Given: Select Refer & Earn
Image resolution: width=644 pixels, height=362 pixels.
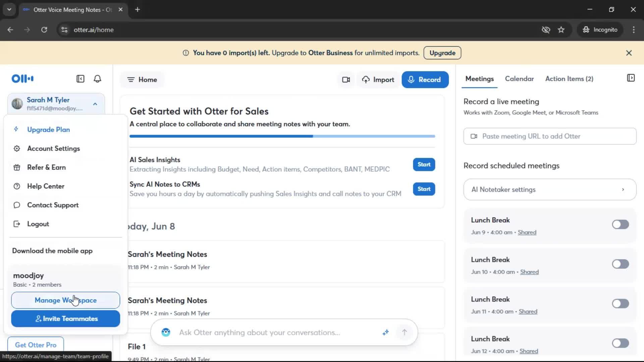Looking at the screenshot, I should coord(46,167).
